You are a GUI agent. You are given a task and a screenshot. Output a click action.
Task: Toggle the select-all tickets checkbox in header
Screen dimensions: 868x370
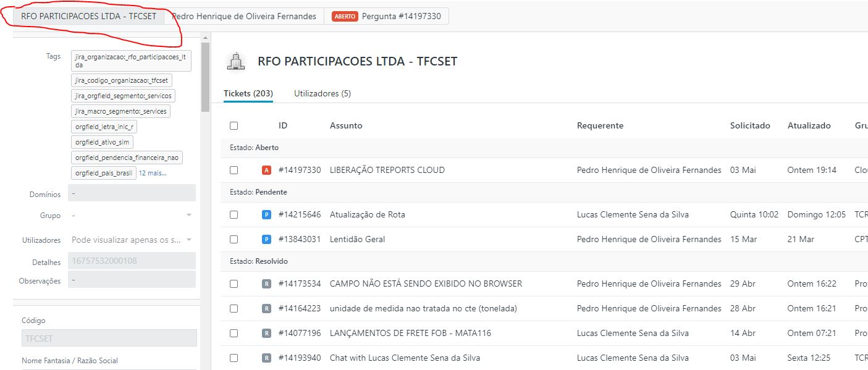234,125
